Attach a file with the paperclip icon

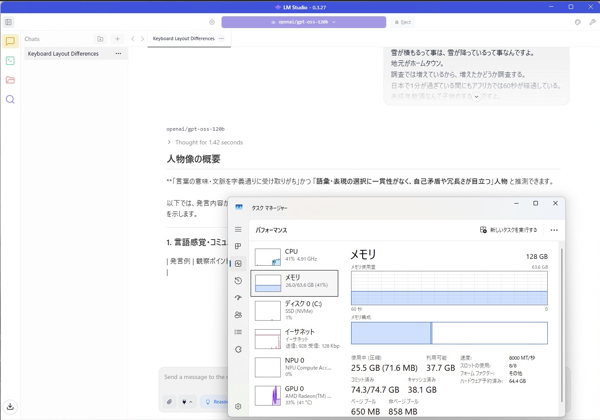pyautogui.click(x=170, y=402)
